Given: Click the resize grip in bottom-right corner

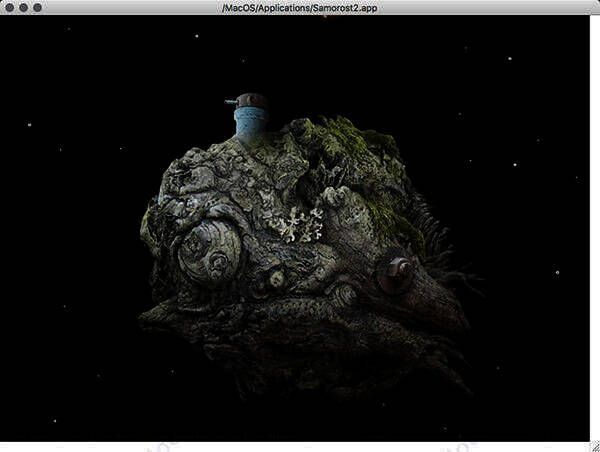Looking at the screenshot, I should 593,445.
